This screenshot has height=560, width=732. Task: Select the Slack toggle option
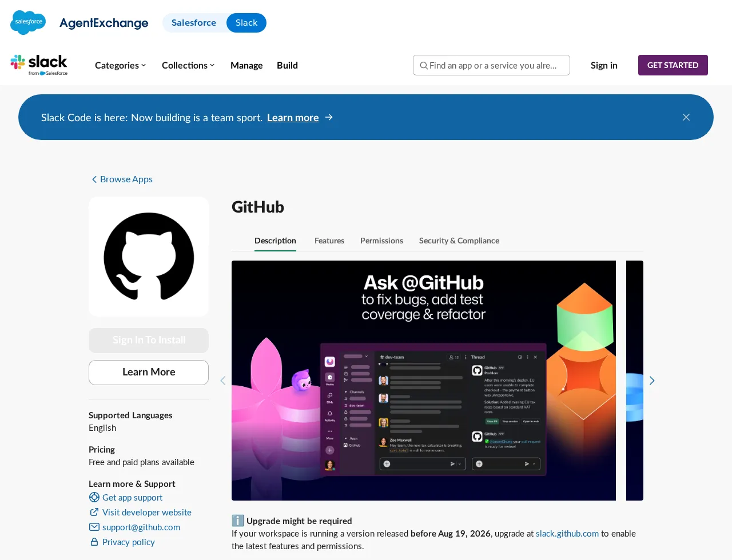[x=246, y=23]
